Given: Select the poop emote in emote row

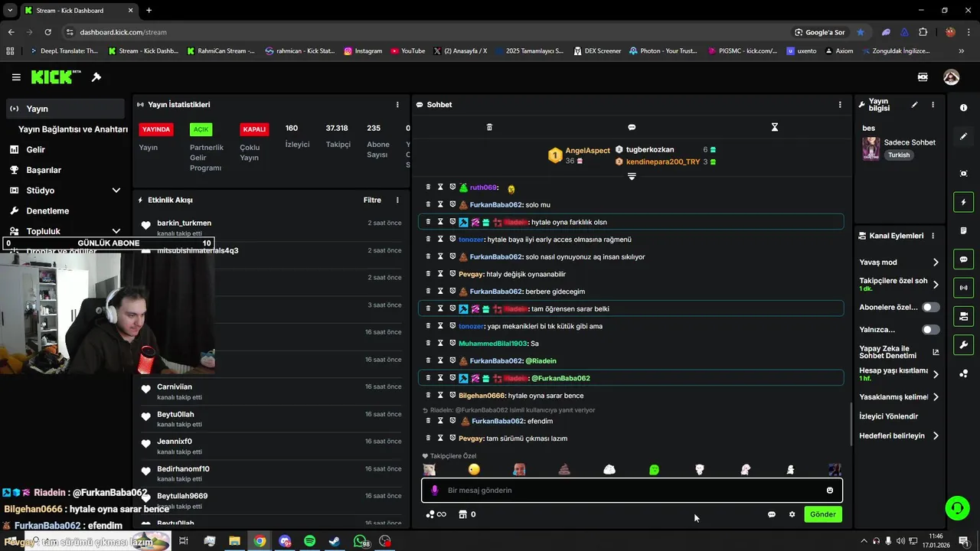Looking at the screenshot, I should [564, 469].
